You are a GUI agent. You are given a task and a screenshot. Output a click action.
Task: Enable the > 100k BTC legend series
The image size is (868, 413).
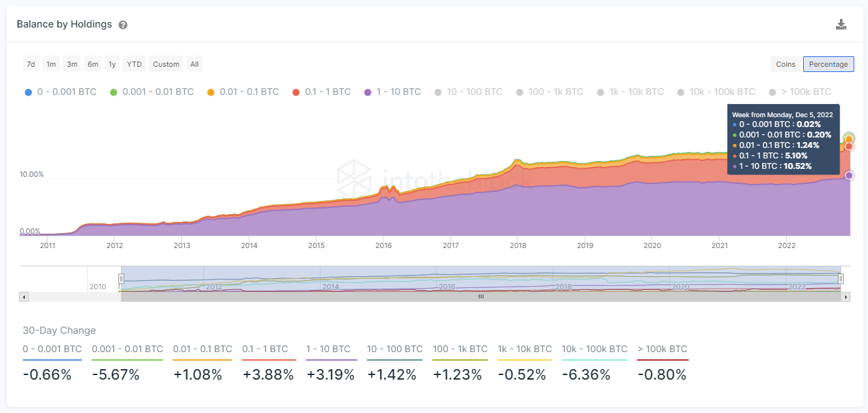801,92
